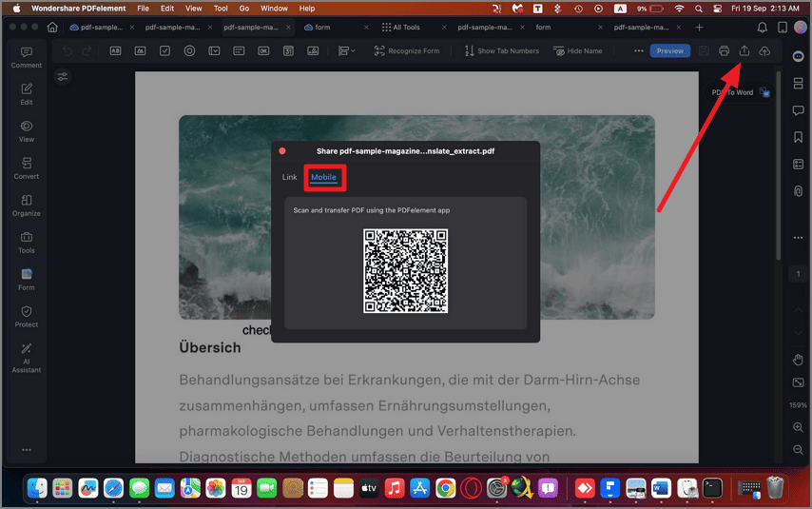Image resolution: width=812 pixels, height=509 pixels.
Task: Show more sidebar options at bottom left
Action: tap(27, 449)
